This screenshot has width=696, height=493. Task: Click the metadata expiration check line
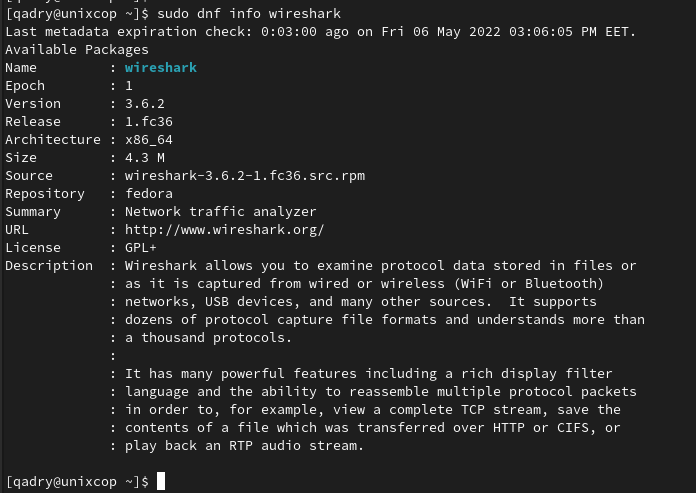[x=320, y=32]
